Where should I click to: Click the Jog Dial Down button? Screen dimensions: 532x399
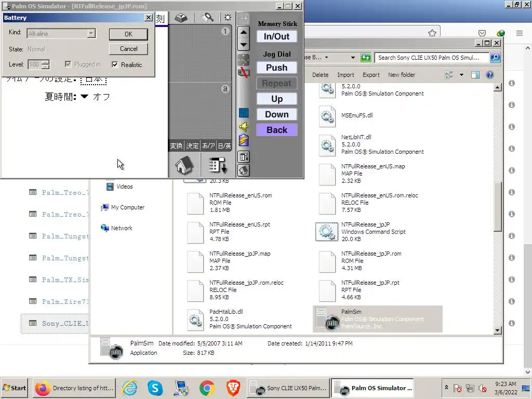(276, 114)
